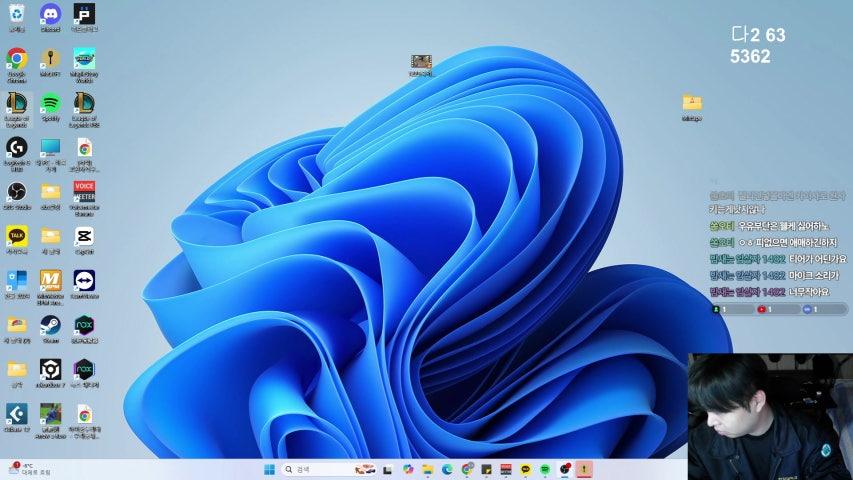This screenshot has width=853, height=480.
Task: Open the Discord desktop shortcut
Action: click(50, 14)
